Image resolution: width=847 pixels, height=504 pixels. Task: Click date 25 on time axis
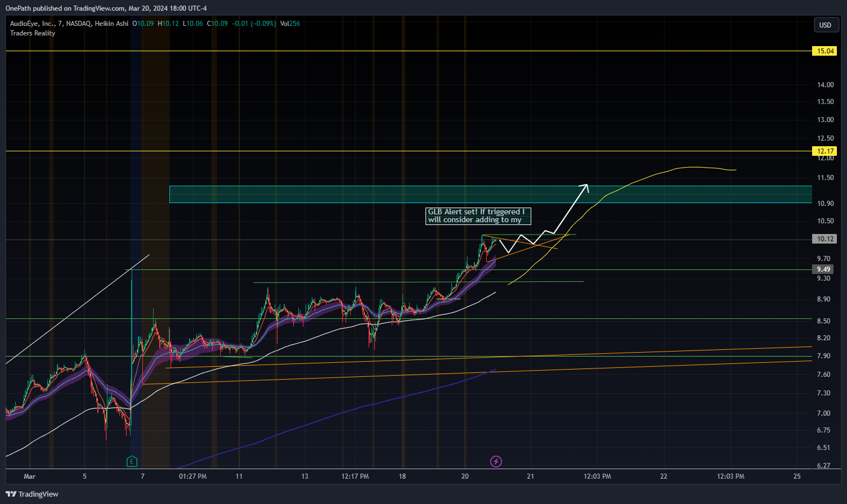[x=797, y=476]
